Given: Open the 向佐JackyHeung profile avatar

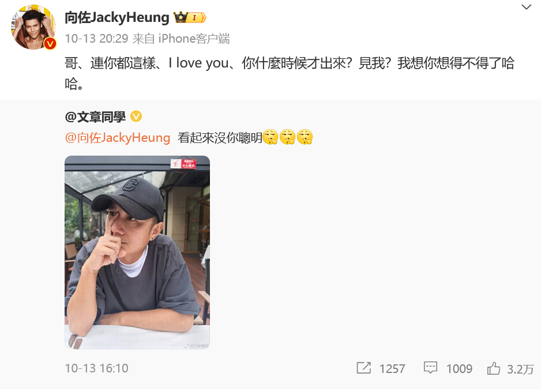Looking at the screenshot, I should pos(34,27).
